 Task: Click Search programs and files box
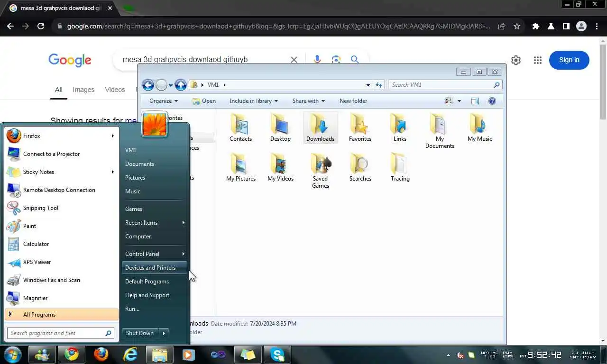(x=61, y=333)
